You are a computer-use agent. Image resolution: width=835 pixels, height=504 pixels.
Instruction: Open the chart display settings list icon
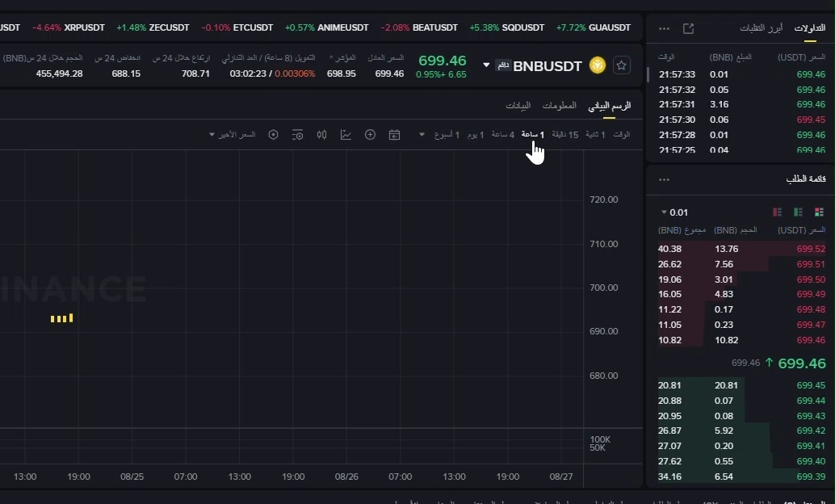[x=298, y=135]
